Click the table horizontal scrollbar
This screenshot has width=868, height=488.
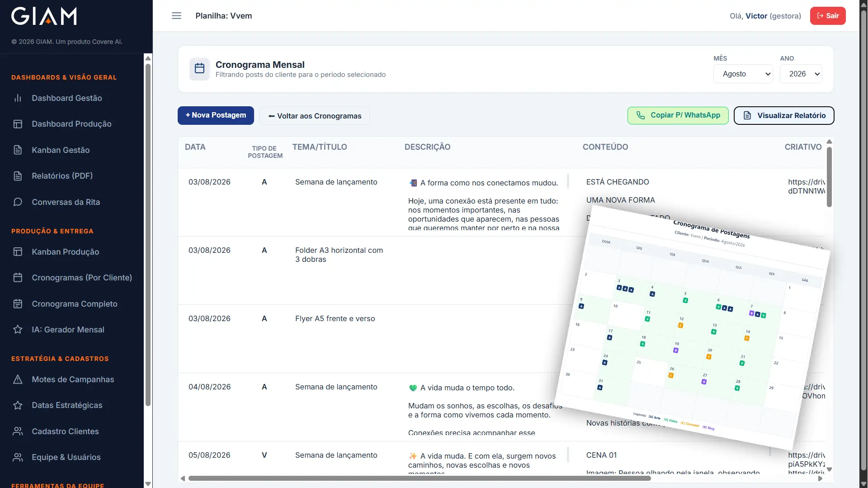coord(420,478)
